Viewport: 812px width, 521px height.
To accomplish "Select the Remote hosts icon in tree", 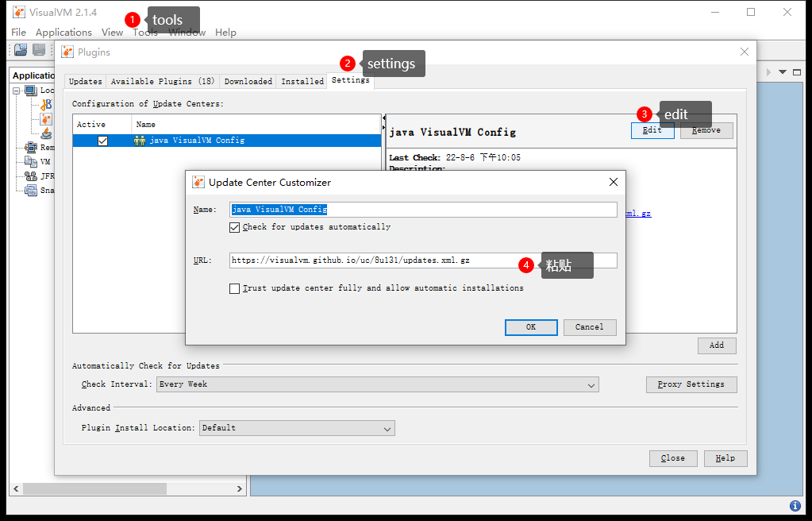I will pyautogui.click(x=31, y=147).
